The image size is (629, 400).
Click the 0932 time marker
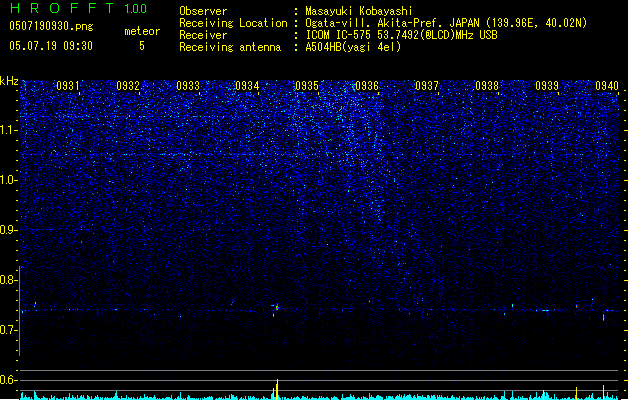coord(128,86)
